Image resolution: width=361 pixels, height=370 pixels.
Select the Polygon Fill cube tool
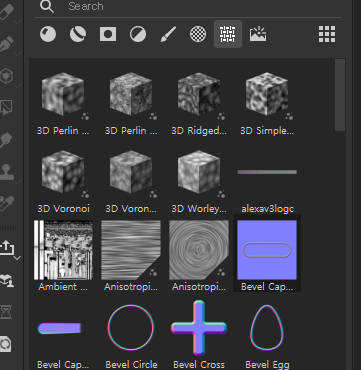(x=7, y=76)
